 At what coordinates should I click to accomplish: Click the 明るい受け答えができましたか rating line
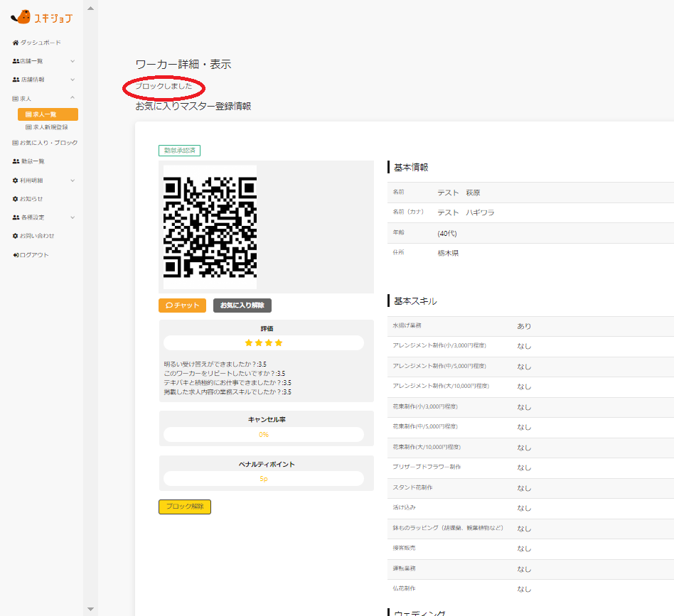coord(215,364)
